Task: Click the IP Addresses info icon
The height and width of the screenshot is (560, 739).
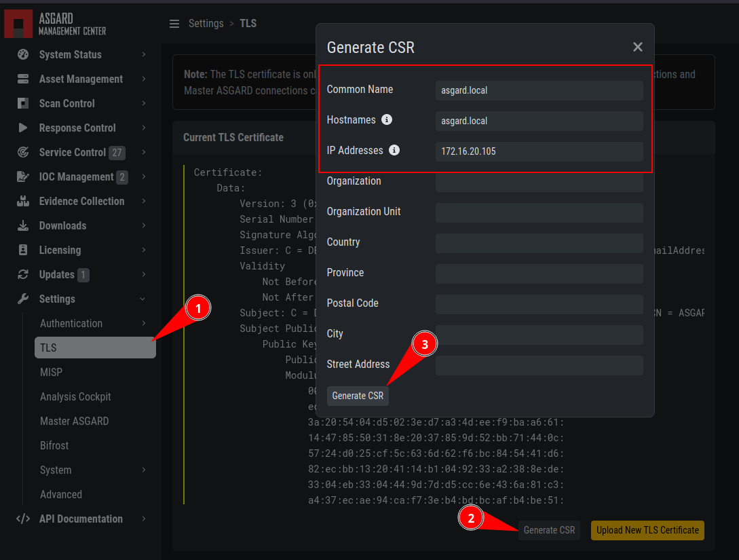Action: tap(394, 151)
